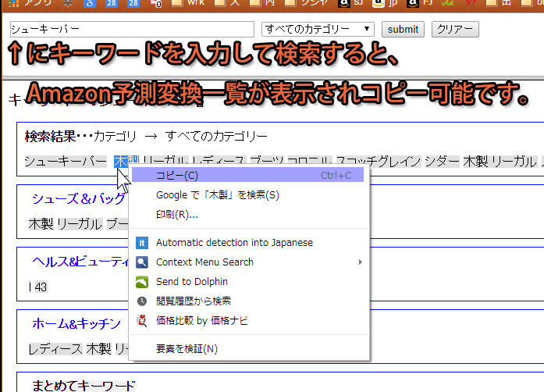Click the green Dolphin icon in menu

click(142, 282)
